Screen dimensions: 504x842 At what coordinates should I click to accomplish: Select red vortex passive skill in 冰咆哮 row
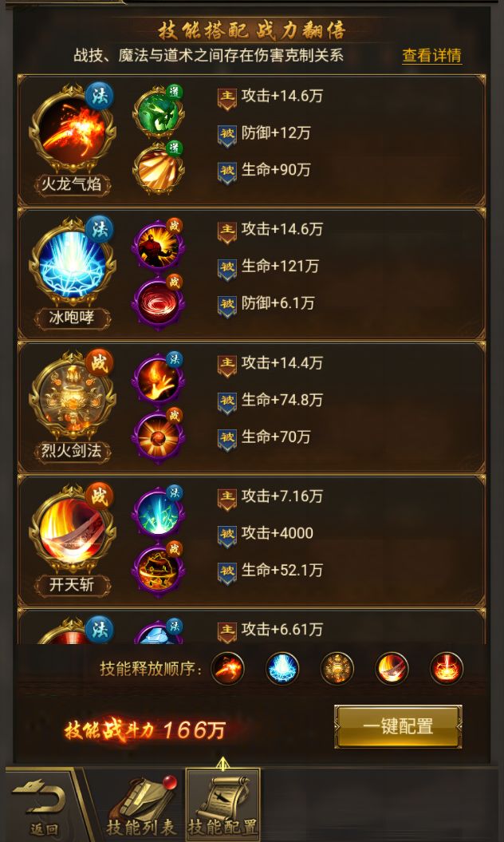(159, 302)
